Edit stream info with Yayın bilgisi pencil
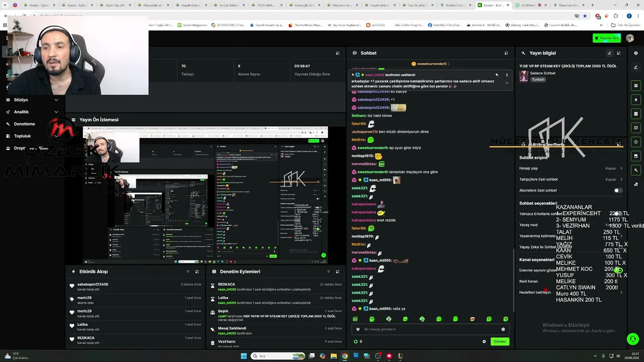Image resolution: width=644 pixels, height=362 pixels. click(x=609, y=53)
